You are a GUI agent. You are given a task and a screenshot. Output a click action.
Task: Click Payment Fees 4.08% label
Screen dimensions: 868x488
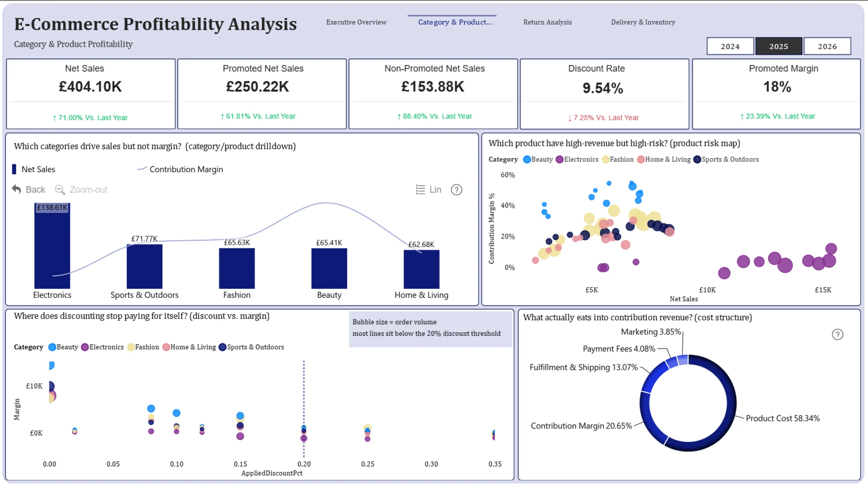point(619,349)
